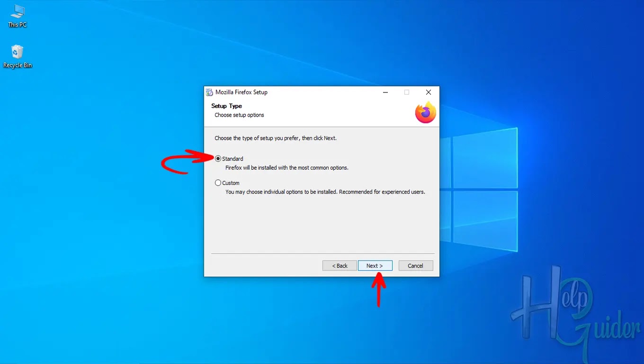Choose the Custom setup radio button
644x364 pixels.
pos(218,183)
